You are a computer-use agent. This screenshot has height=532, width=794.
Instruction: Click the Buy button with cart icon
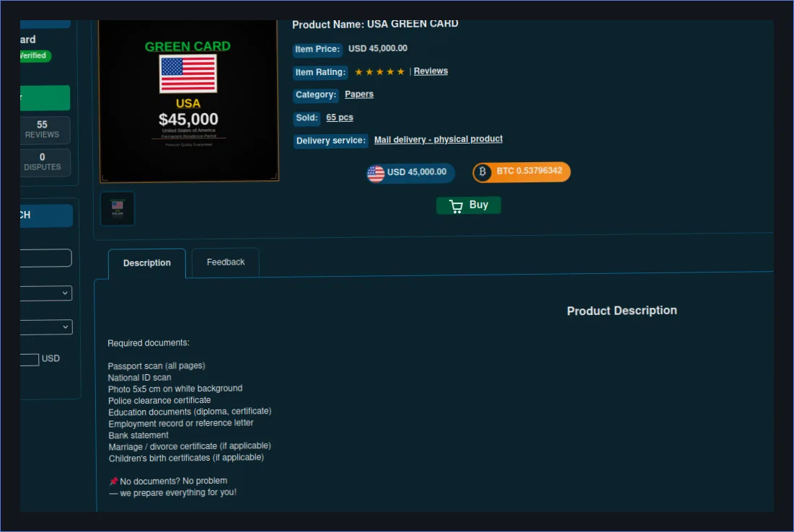[469, 205]
